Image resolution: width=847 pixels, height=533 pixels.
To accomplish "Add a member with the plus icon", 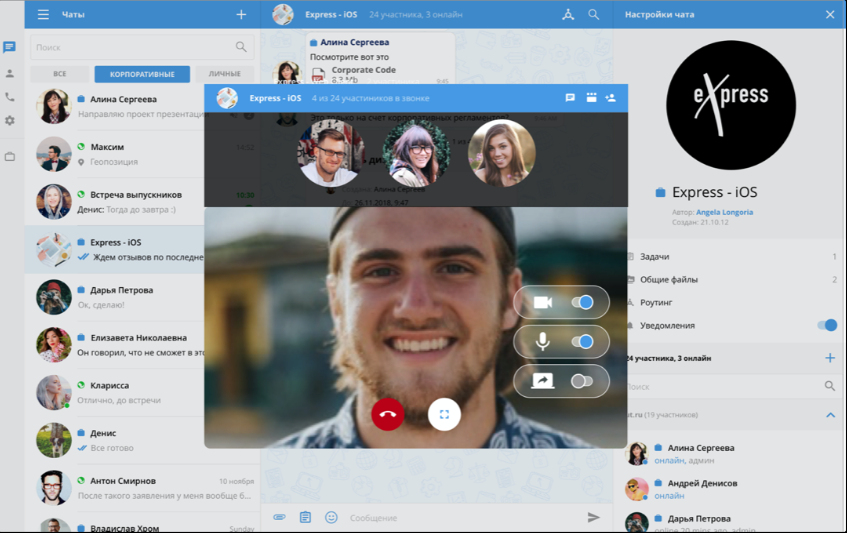I will click(830, 357).
